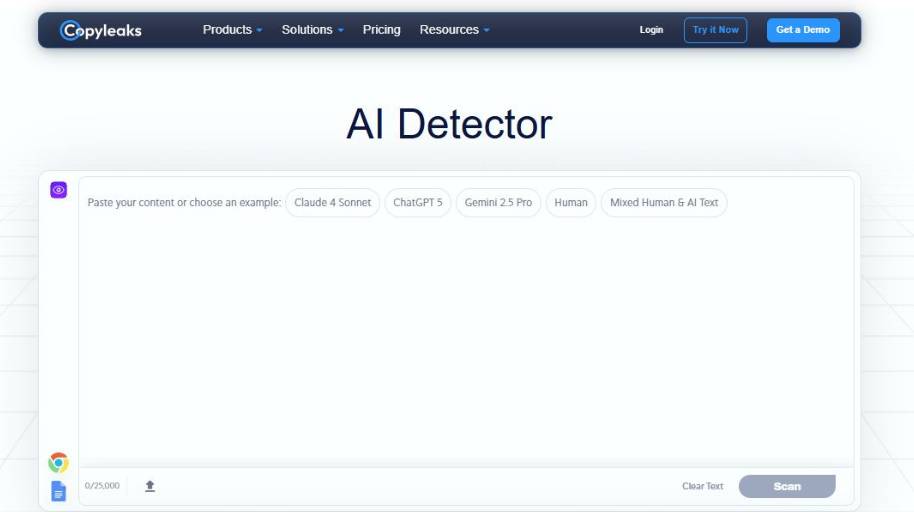914x512 pixels.
Task: Expand the Products dropdown menu
Action: pyautogui.click(x=232, y=30)
